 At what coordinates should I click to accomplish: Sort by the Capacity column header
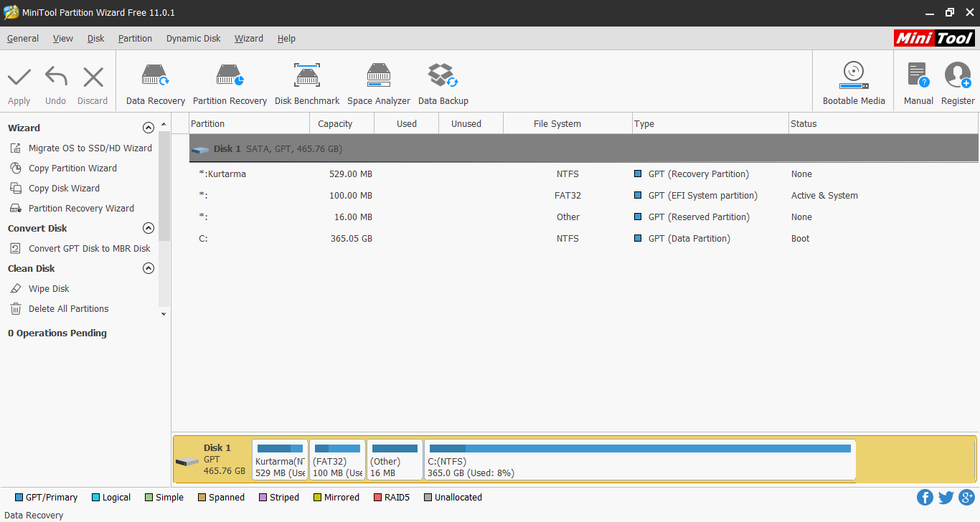(342, 124)
